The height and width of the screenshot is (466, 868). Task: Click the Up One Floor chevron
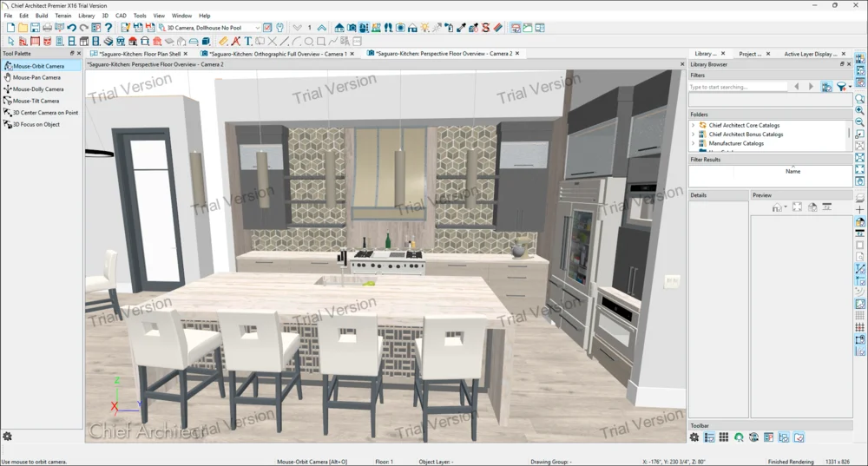coord(321,28)
